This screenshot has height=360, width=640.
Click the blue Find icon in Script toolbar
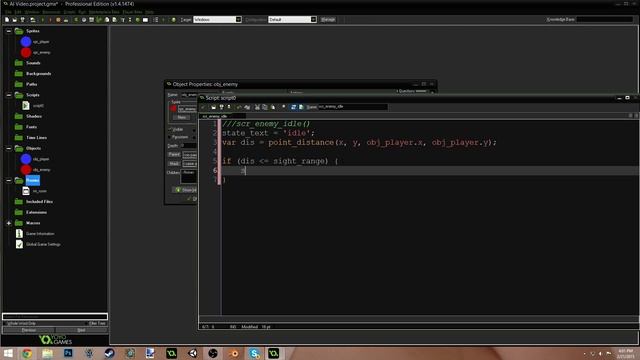[x=293, y=107]
